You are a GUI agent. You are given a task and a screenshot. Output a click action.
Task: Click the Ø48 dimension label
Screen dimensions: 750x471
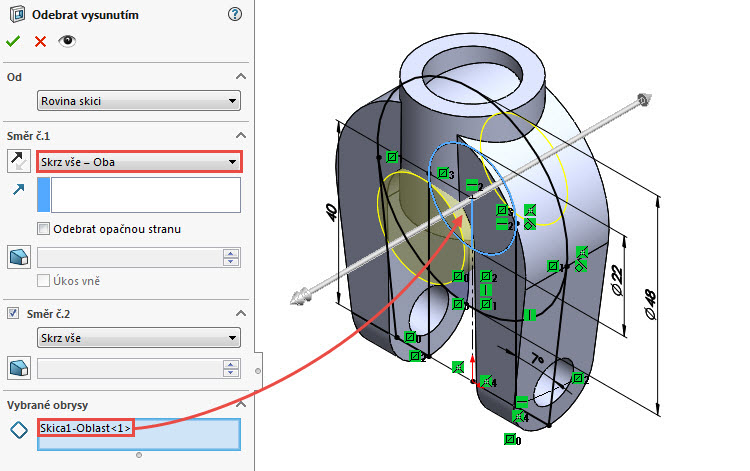[x=650, y=305]
